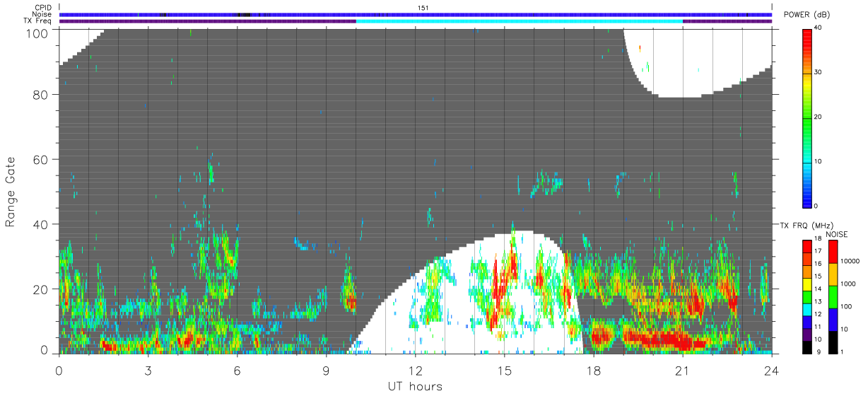
Task: Click the 'TX Freq' row label
Action: (x=39, y=21)
